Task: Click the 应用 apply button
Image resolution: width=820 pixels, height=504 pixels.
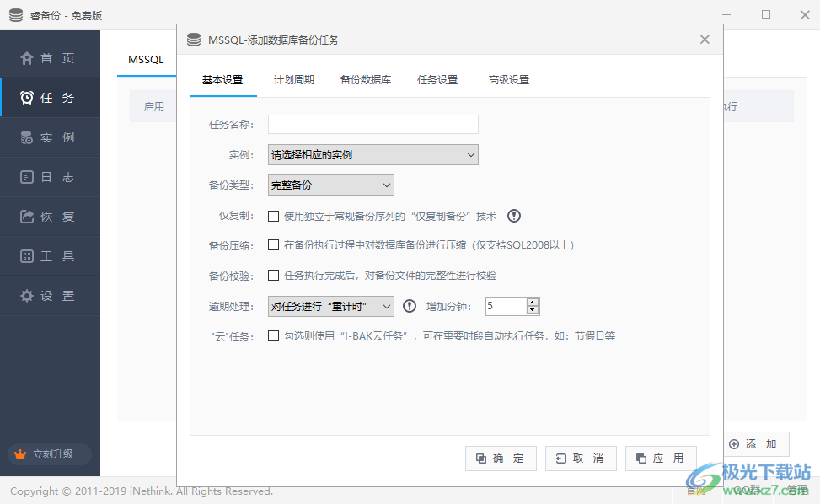Action: 661,458
